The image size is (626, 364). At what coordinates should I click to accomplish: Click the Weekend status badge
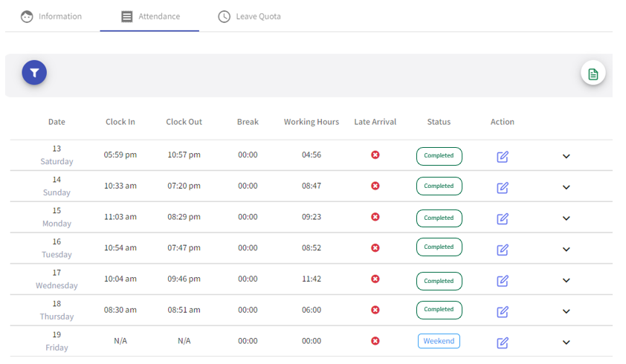point(439,341)
